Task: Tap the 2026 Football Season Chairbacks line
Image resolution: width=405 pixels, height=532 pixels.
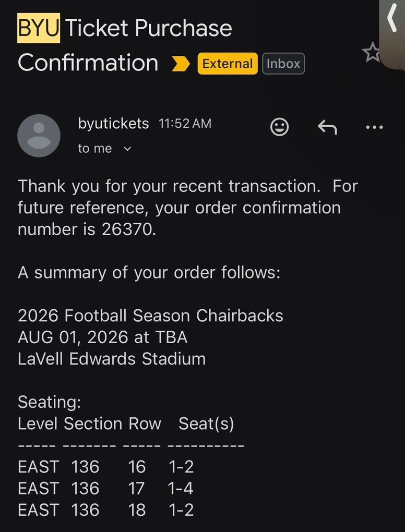Action: (150, 316)
